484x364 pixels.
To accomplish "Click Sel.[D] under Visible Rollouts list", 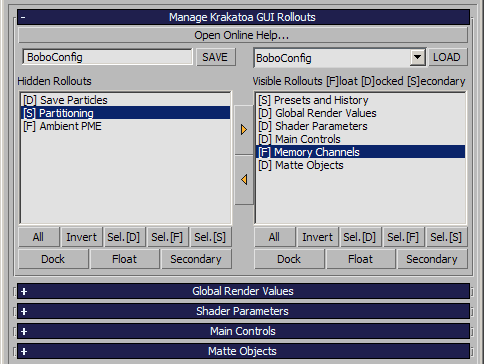I will 360,237.
